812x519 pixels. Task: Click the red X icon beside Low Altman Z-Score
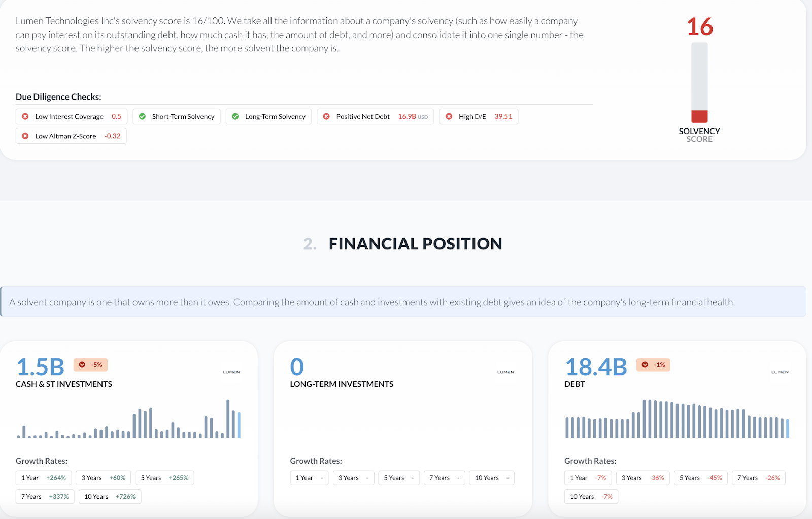coord(25,136)
